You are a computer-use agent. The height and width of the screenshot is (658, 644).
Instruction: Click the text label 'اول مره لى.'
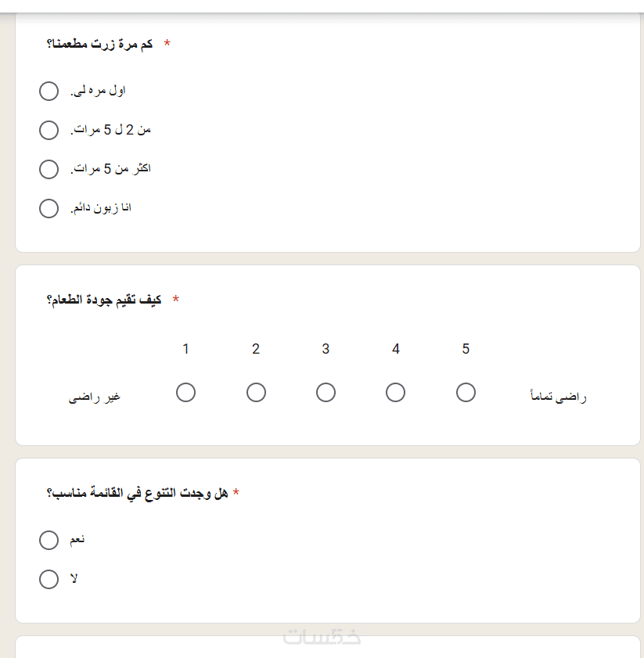[98, 91]
